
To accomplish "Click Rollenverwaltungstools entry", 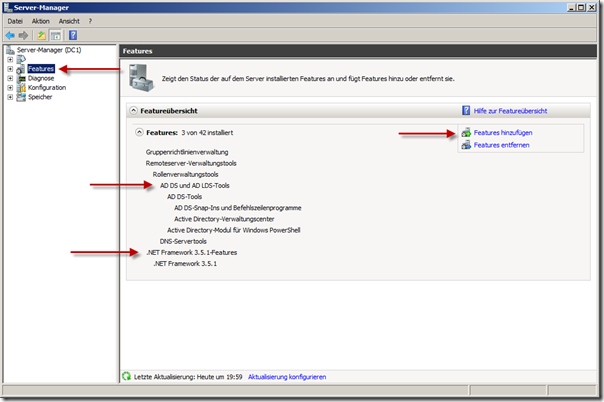I will point(185,174).
